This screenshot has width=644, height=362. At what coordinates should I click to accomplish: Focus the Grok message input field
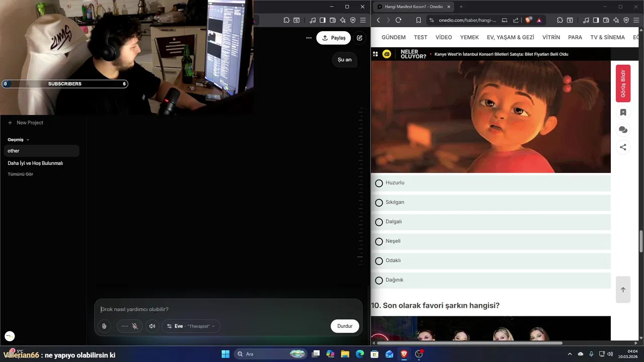[228, 309]
